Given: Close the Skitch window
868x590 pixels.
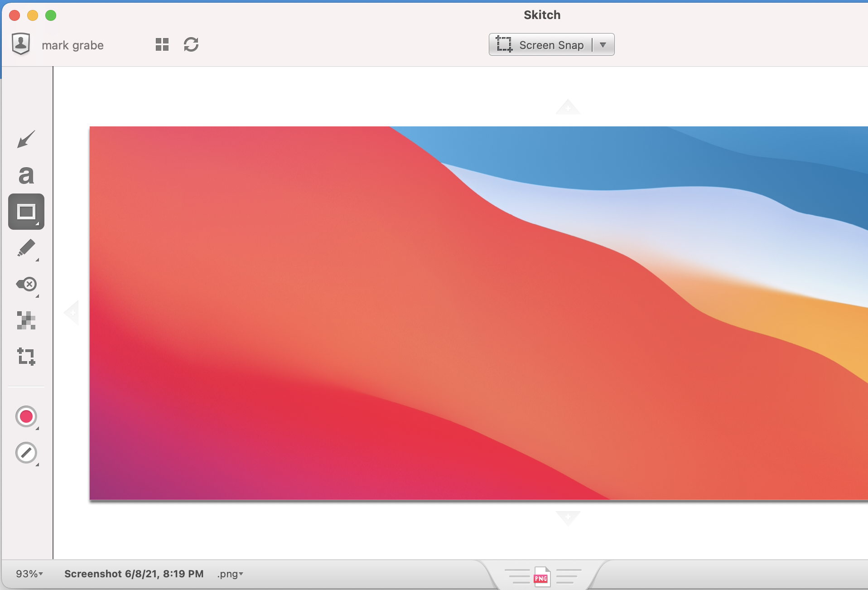Looking at the screenshot, I should point(14,15).
